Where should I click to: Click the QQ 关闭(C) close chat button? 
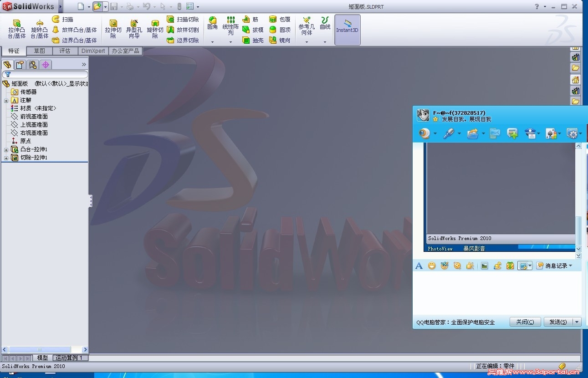[525, 322]
